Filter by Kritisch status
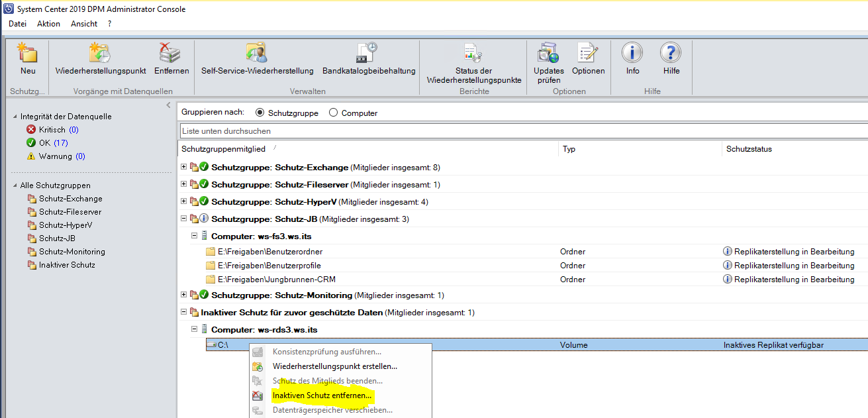The height and width of the screenshot is (418, 868). [x=52, y=130]
